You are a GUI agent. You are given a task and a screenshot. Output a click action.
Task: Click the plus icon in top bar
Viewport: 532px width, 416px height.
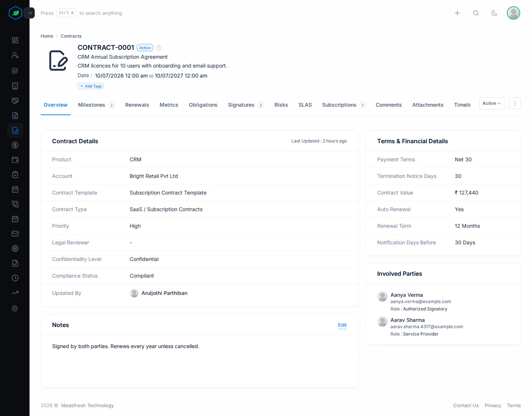pyautogui.click(x=457, y=13)
